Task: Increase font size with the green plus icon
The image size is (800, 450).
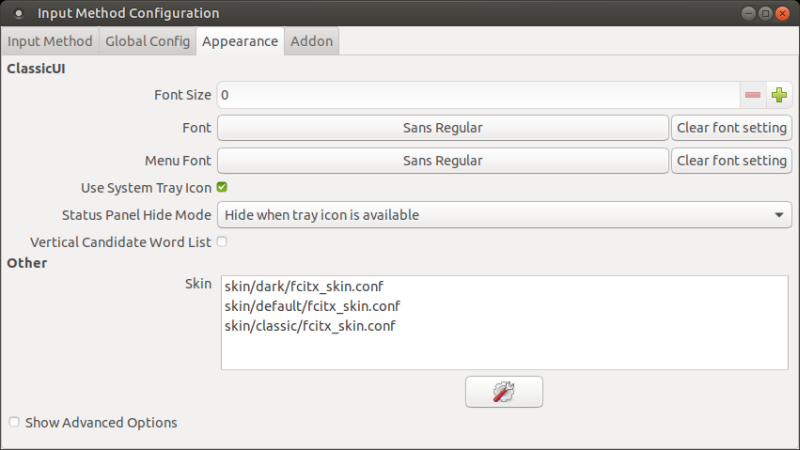Action: [779, 95]
